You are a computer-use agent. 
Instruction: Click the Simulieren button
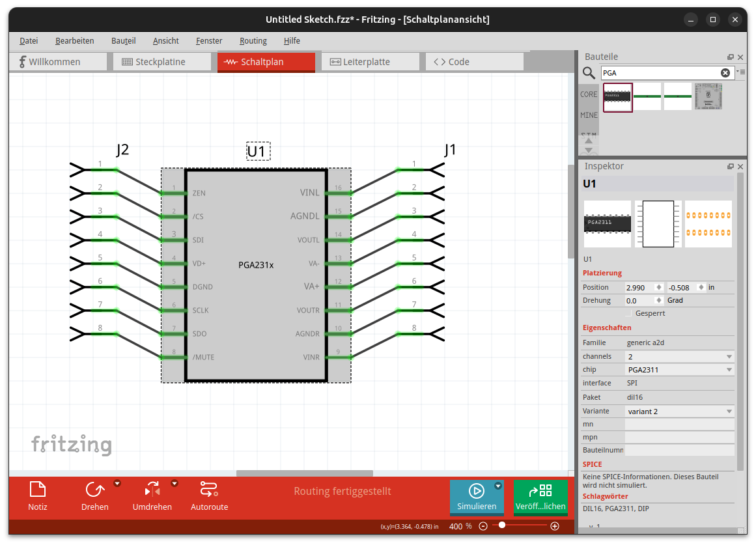tap(477, 496)
